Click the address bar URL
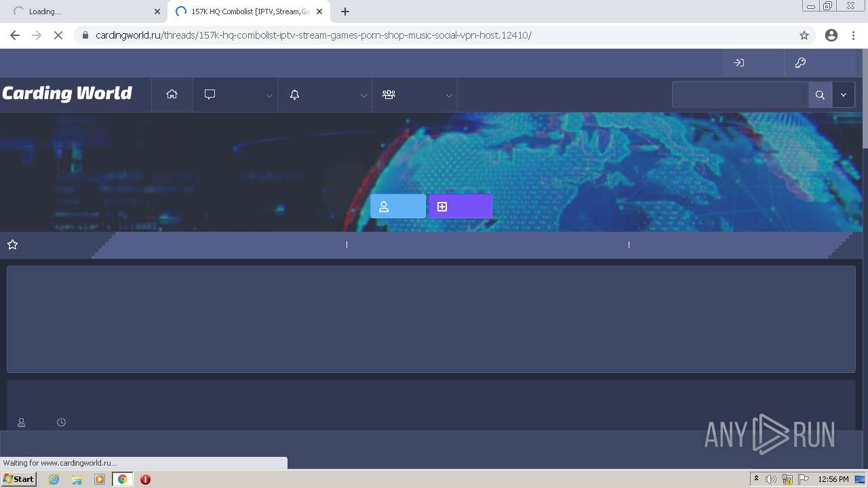Screen dimensions: 868x488 tap(313, 35)
